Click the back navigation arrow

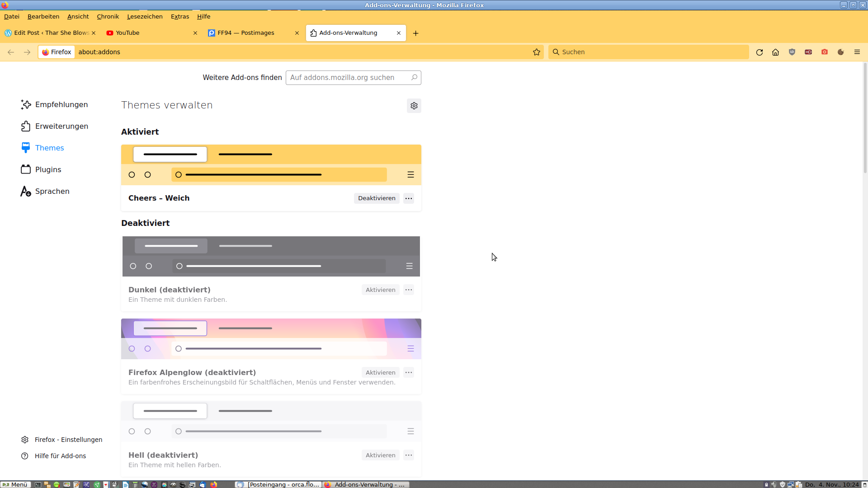tap(11, 52)
